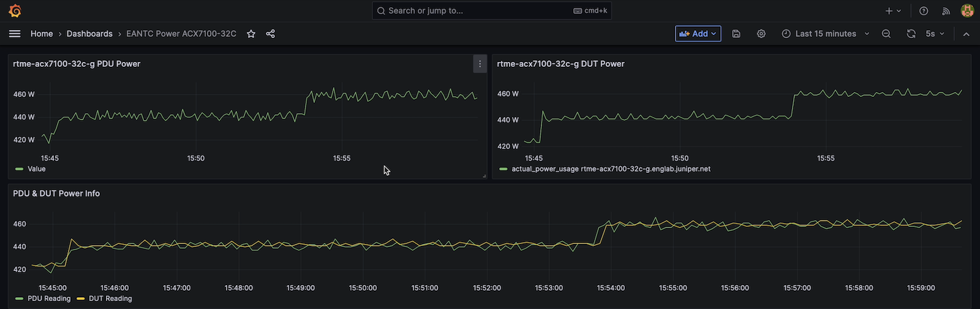Zoom out the time range
Screen dimensions: 980x309
pyautogui.click(x=886, y=34)
